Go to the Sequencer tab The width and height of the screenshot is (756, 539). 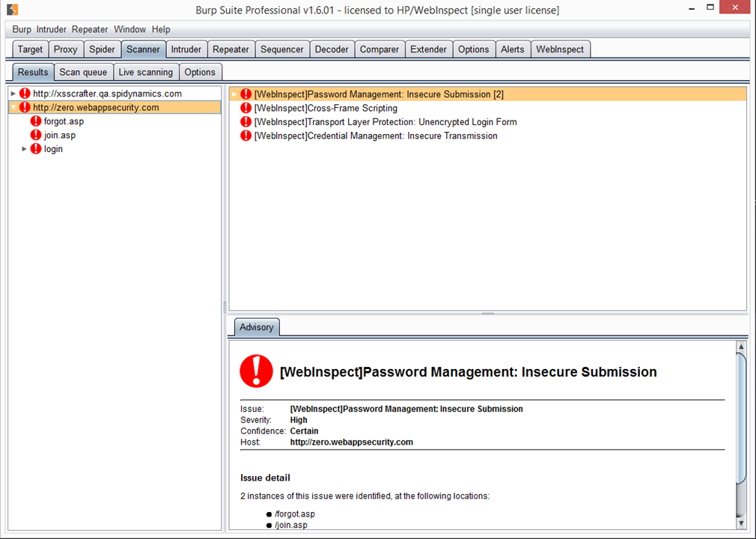(282, 49)
